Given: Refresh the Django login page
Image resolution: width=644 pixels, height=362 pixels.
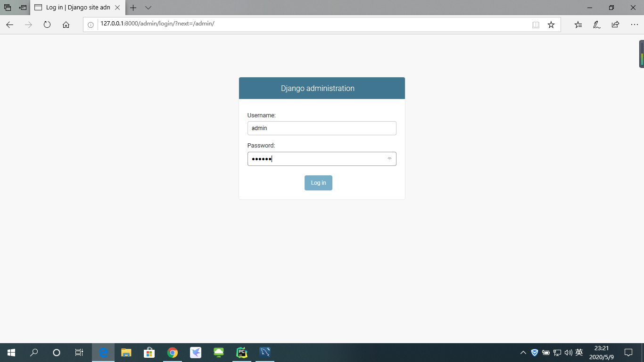Looking at the screenshot, I should coord(47,25).
